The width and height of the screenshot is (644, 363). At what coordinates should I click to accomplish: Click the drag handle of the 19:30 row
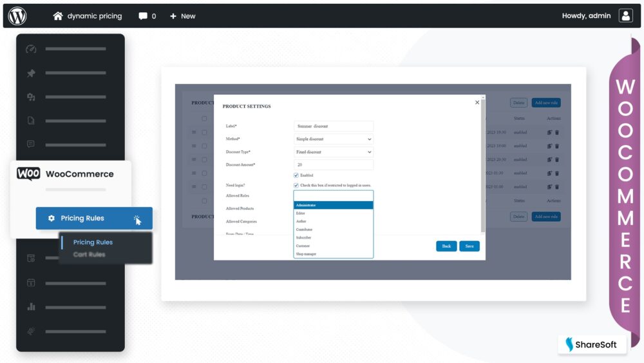click(194, 132)
